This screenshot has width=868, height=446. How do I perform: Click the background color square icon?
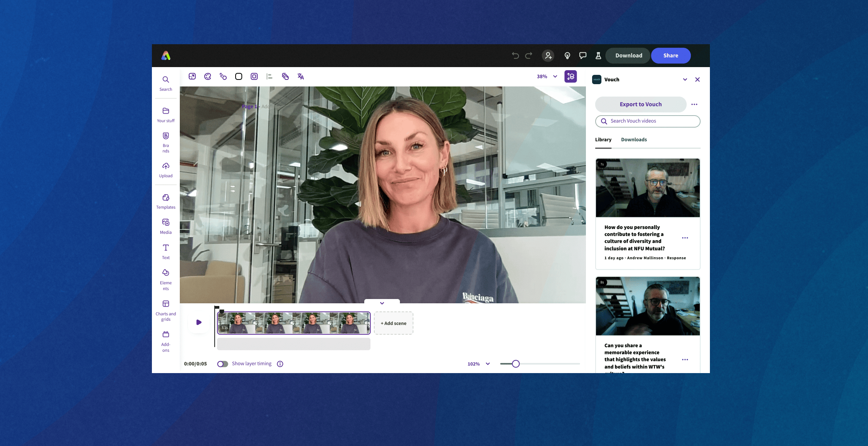[x=239, y=76]
